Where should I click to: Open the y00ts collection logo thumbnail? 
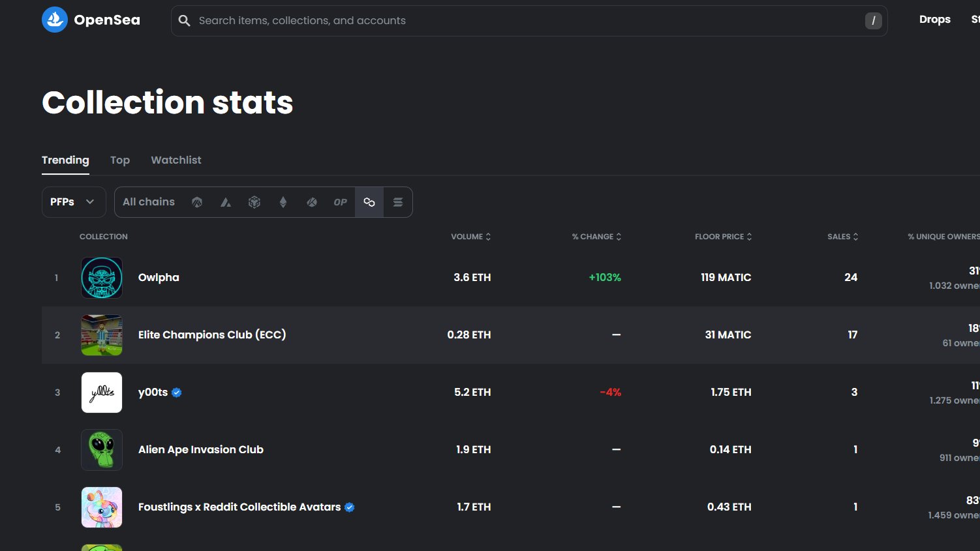(102, 393)
